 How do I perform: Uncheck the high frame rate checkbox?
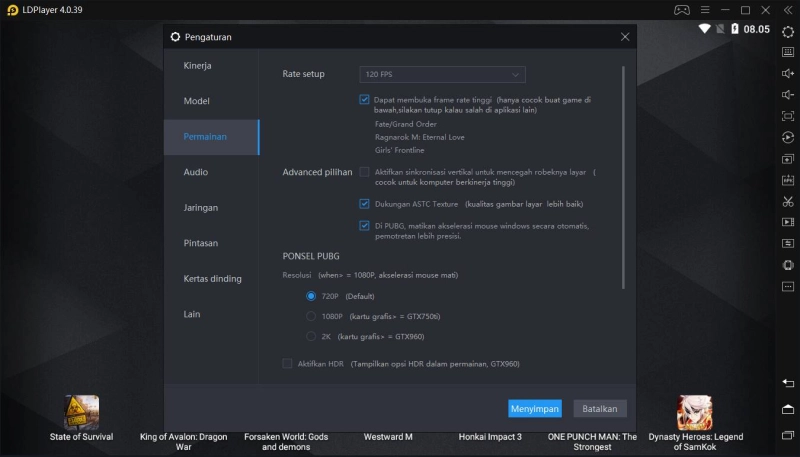[365, 100]
